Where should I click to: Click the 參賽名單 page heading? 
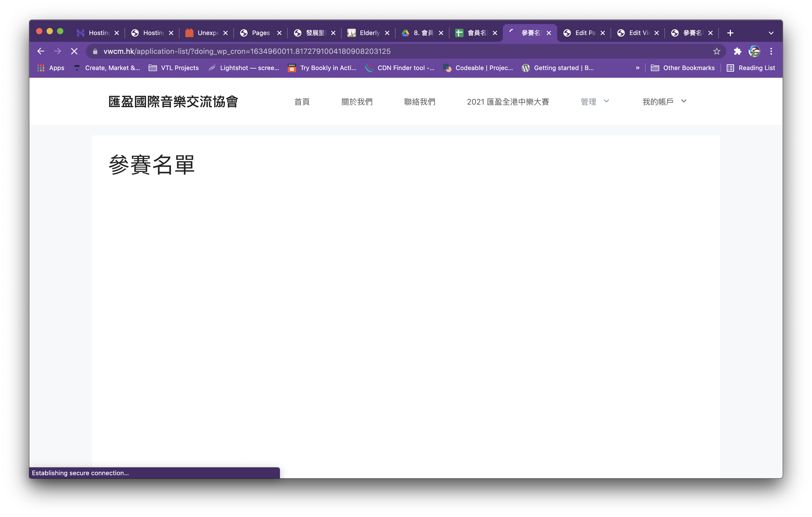[151, 164]
